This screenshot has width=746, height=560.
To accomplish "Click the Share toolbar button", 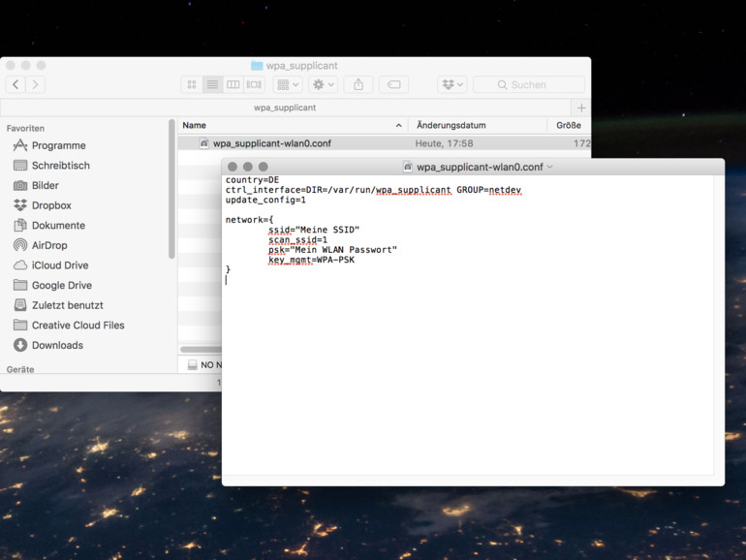I will point(358,84).
